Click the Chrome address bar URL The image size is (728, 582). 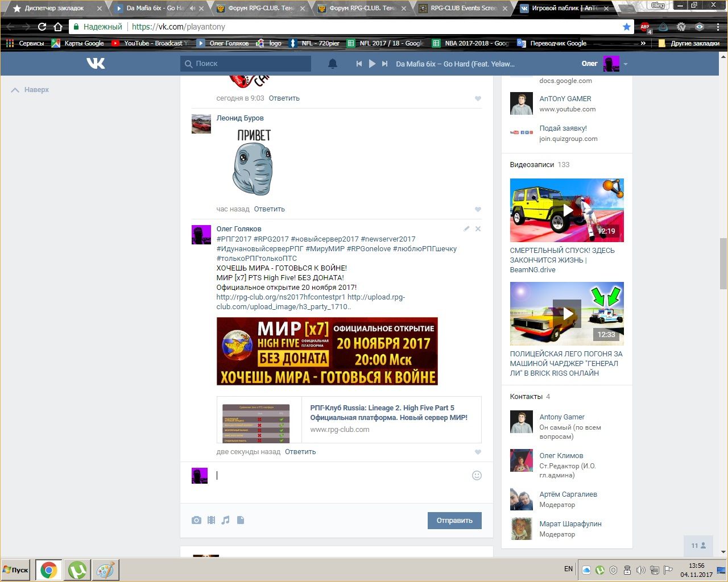(x=179, y=27)
